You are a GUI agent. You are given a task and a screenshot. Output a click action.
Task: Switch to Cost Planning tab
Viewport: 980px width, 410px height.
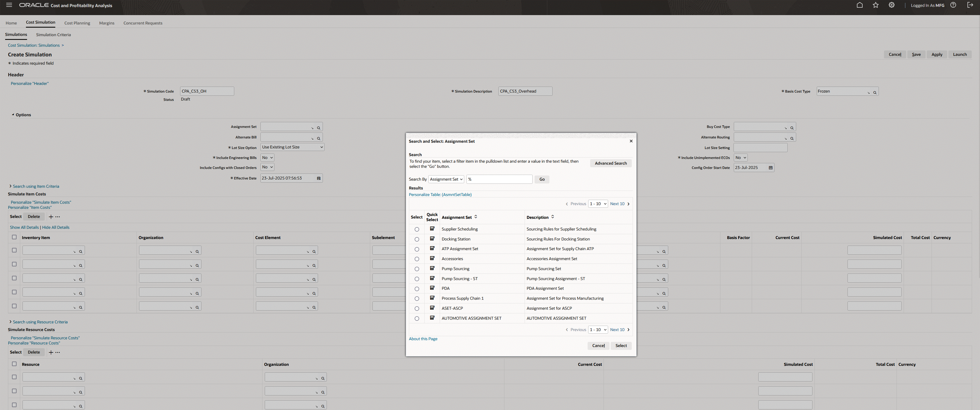pyautogui.click(x=77, y=23)
